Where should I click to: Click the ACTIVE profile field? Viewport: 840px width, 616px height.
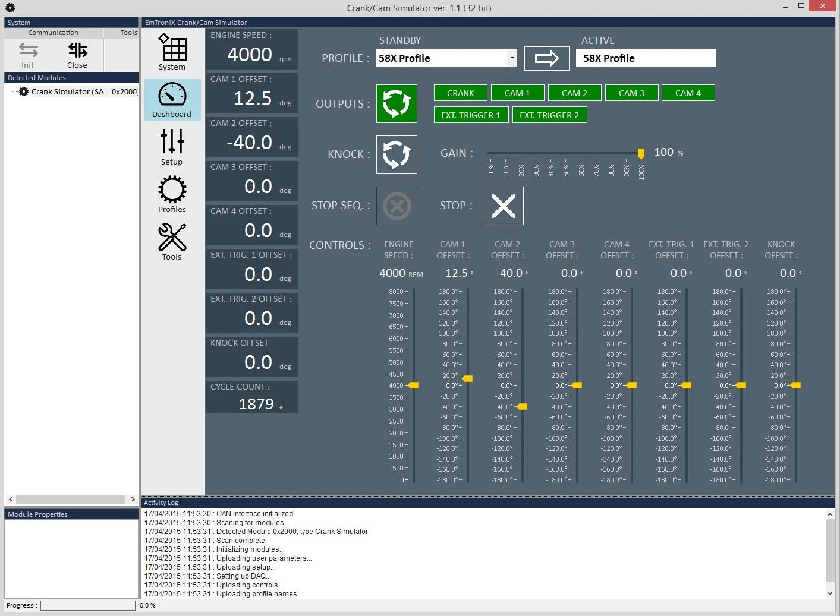point(646,58)
